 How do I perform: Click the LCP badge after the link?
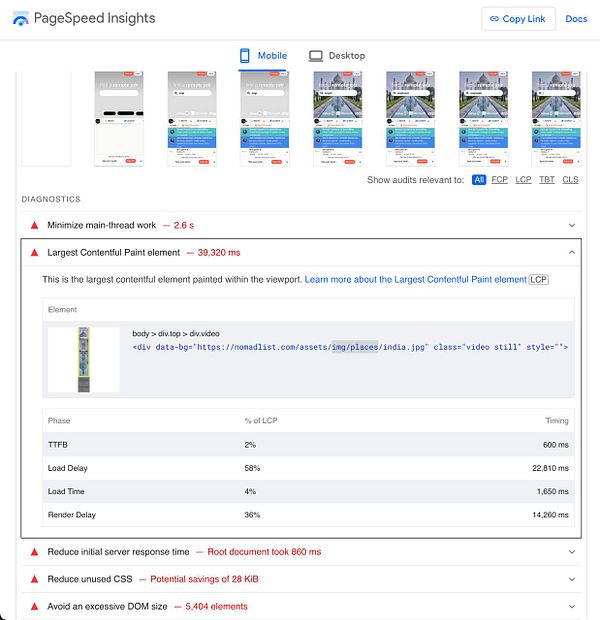(538, 280)
